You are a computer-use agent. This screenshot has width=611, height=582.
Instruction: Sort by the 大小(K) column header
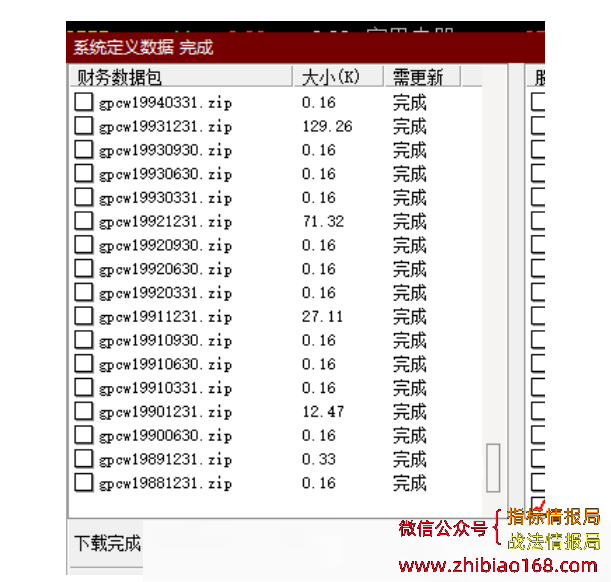(x=339, y=76)
